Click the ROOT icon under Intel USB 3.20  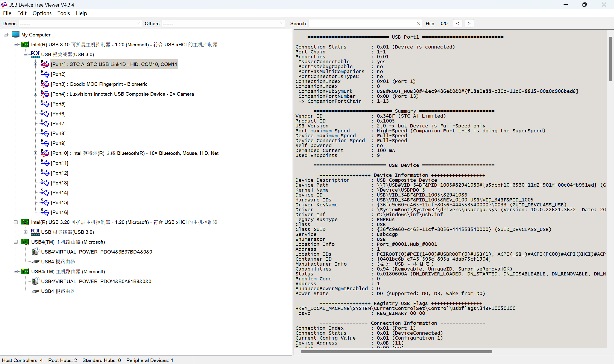click(35, 232)
